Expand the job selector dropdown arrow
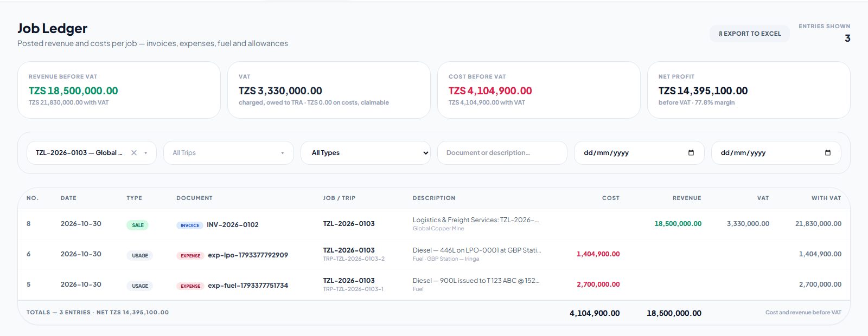 [145, 153]
